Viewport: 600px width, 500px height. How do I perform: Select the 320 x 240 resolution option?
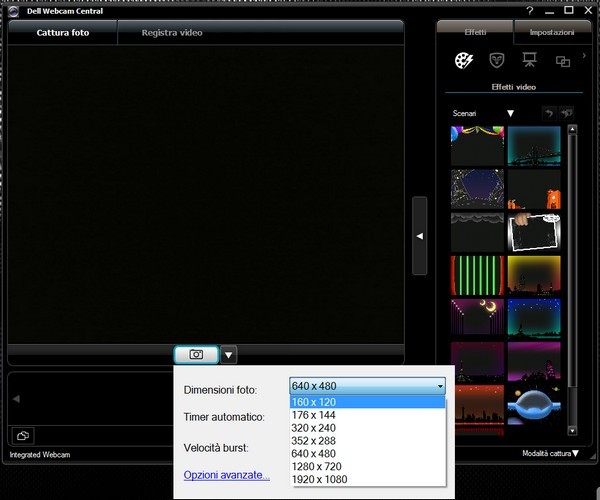(316, 428)
